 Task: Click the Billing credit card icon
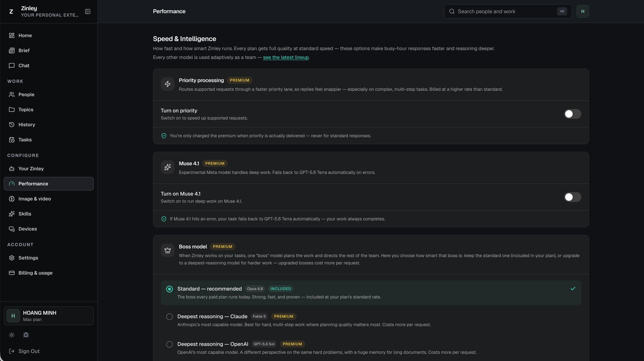[x=12, y=273]
